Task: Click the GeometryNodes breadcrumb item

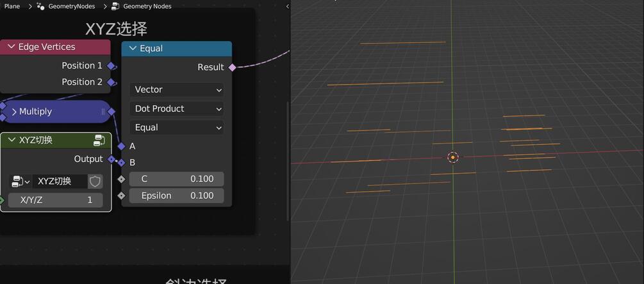Action: (x=72, y=6)
